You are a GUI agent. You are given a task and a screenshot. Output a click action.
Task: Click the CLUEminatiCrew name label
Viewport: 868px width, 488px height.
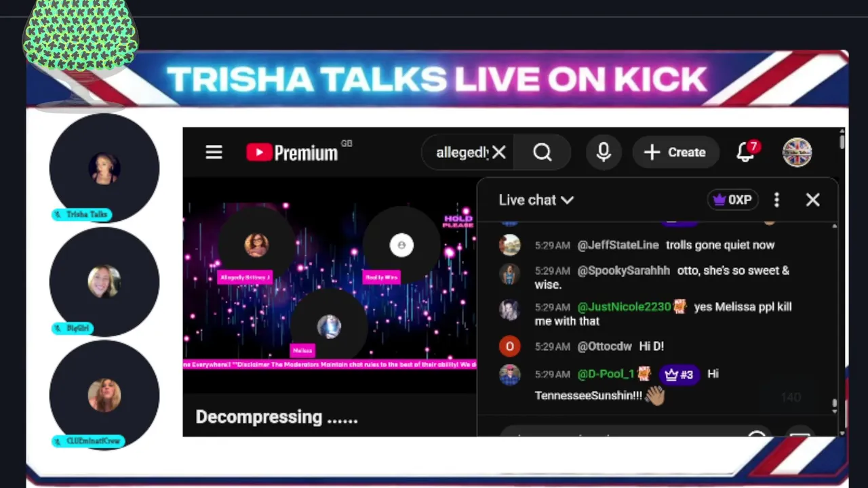[88, 441]
